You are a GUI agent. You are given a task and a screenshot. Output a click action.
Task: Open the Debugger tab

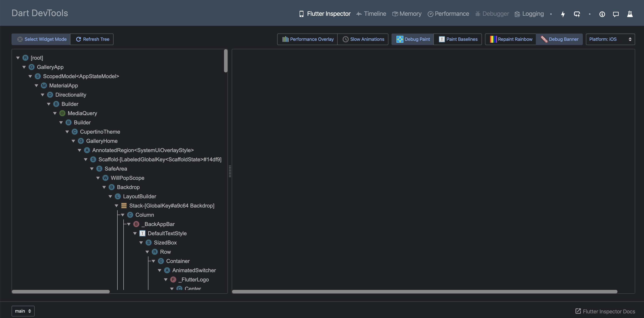click(x=492, y=14)
